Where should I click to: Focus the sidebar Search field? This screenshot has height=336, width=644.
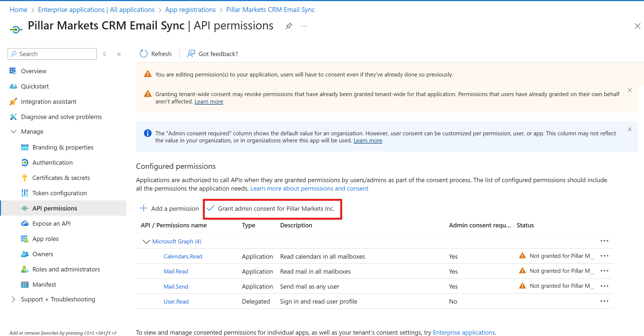coord(52,54)
